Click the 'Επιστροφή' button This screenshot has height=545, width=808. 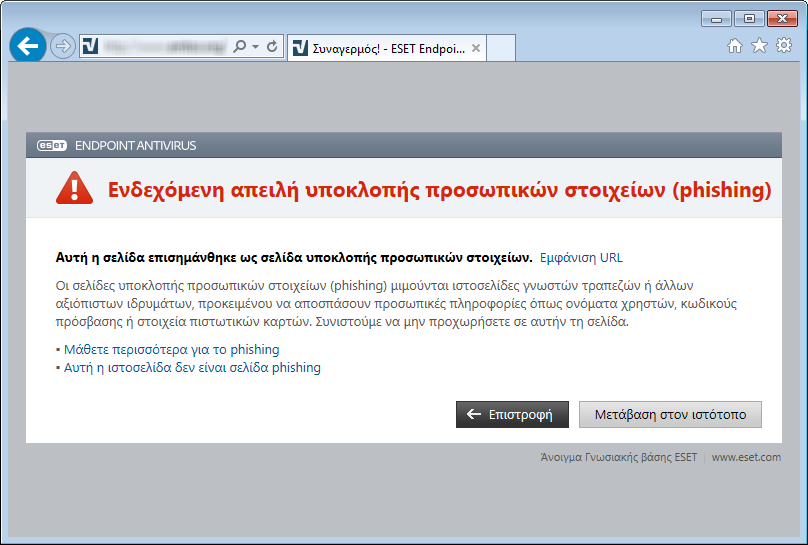[x=512, y=415]
